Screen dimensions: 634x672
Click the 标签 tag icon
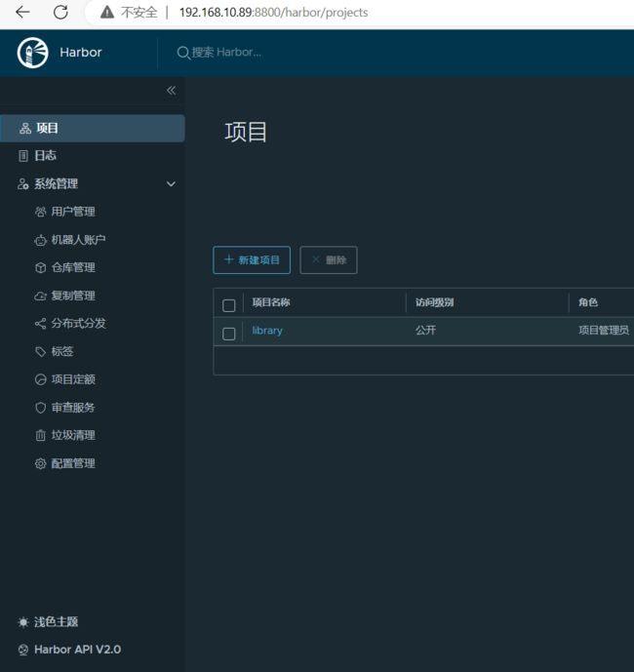pyautogui.click(x=40, y=352)
